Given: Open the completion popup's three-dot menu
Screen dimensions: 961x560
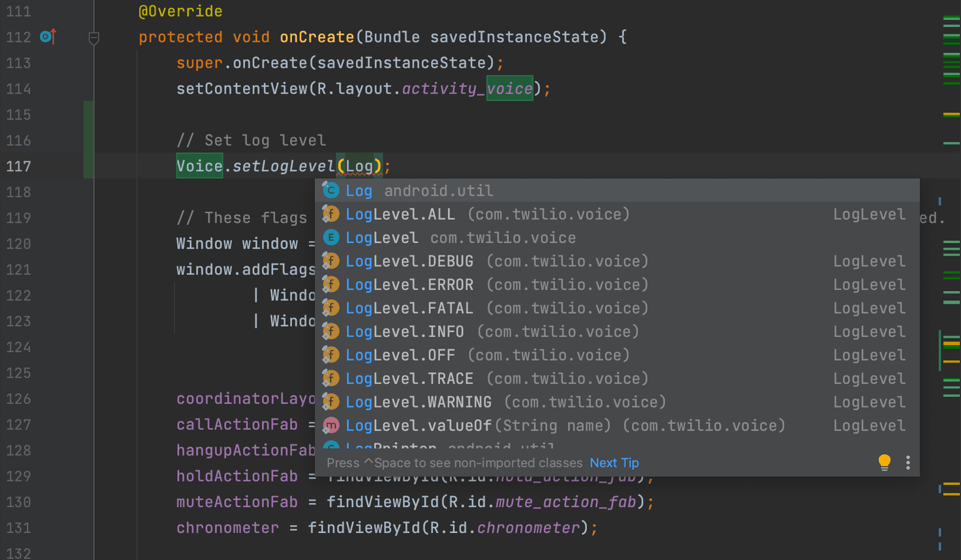Looking at the screenshot, I should click(x=908, y=462).
